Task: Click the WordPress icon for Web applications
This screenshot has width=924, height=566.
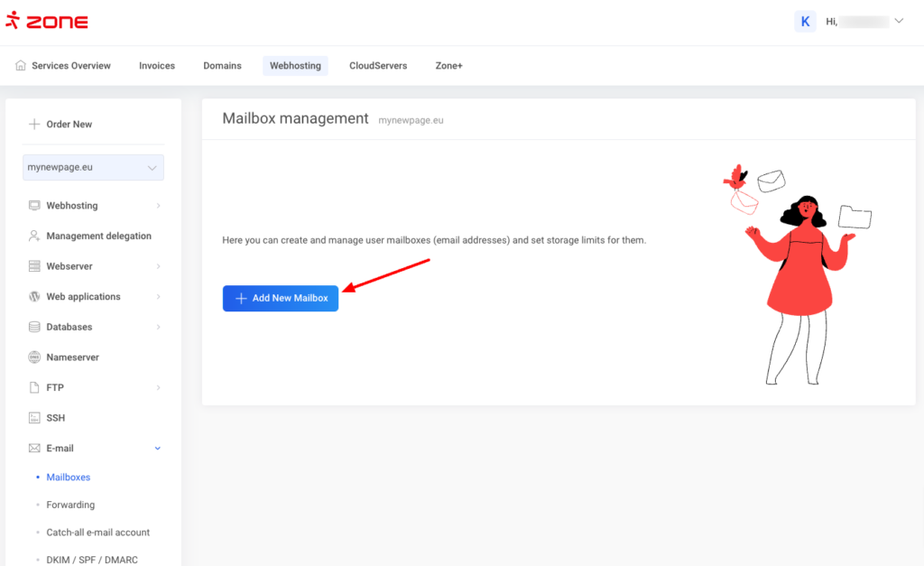Action: [x=34, y=296]
